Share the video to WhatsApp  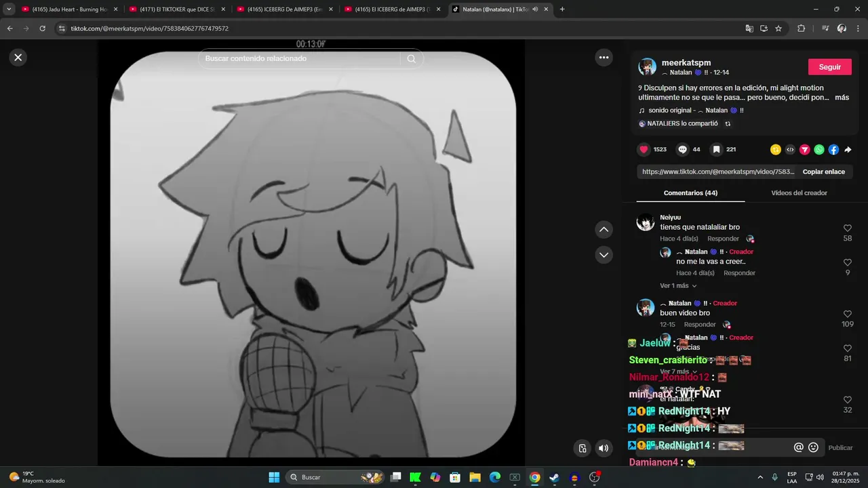coord(819,150)
